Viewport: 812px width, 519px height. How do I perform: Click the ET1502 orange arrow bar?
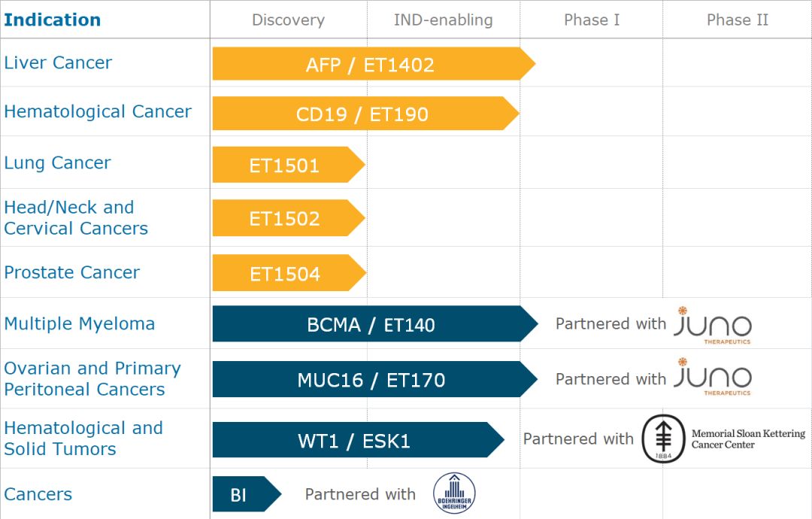tap(284, 218)
